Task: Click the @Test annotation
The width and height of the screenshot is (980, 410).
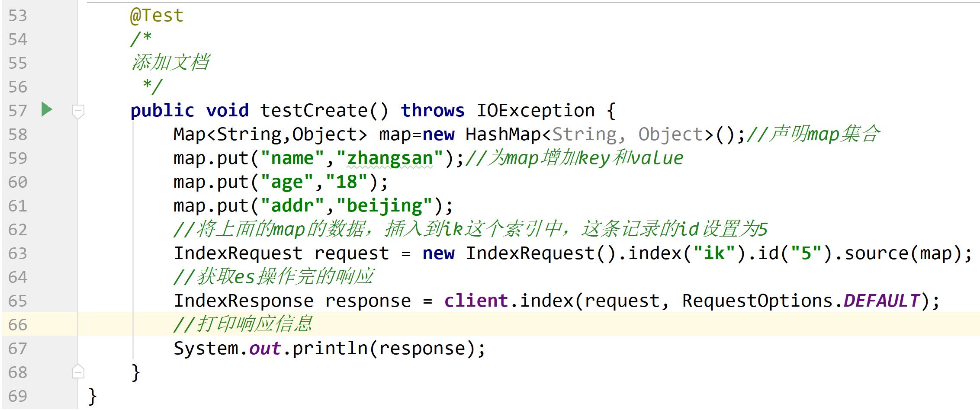Action: coord(157,16)
